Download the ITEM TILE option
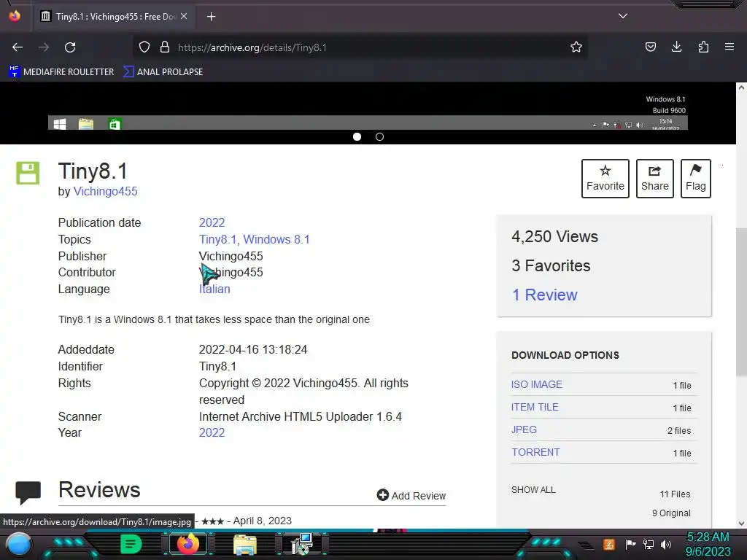Image resolution: width=747 pixels, height=560 pixels. pos(535,407)
